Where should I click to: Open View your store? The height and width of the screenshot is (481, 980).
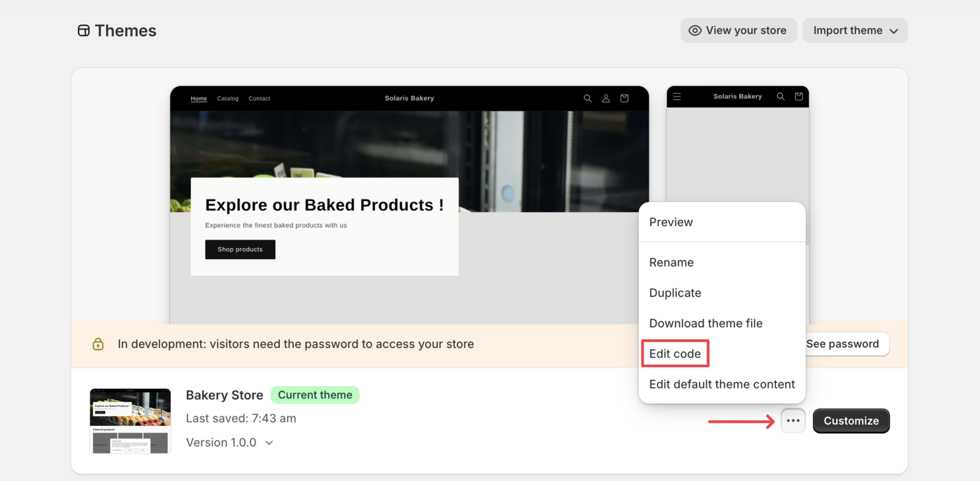(739, 31)
